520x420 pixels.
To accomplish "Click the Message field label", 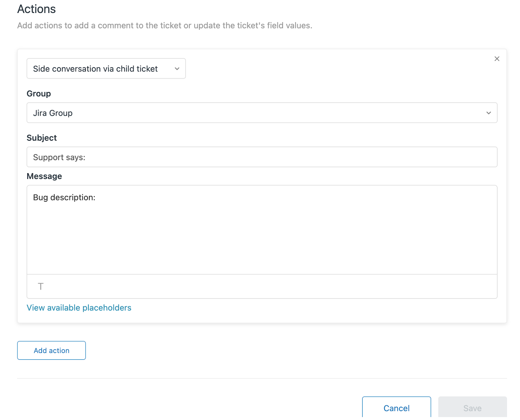I will coord(44,176).
